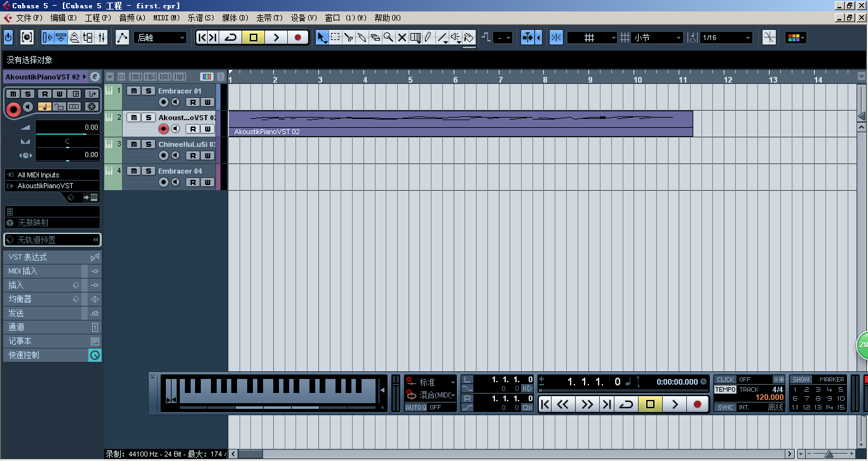Expand the 均衡器 inspector section
The height and width of the screenshot is (461, 868).
52,299
